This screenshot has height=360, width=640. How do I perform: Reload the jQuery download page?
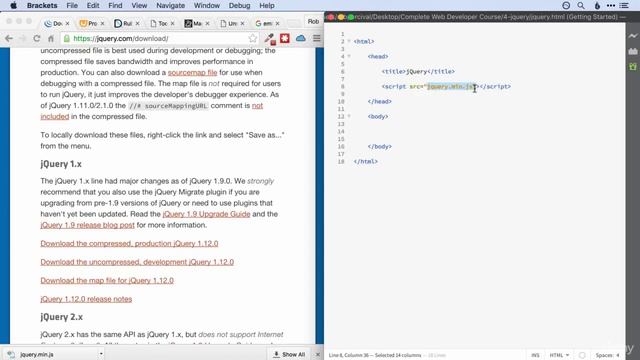coord(37,38)
